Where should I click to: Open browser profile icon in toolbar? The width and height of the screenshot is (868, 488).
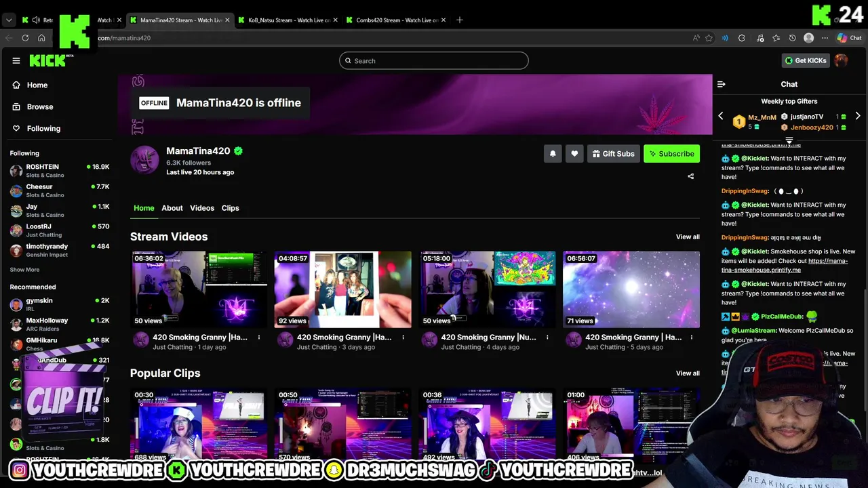[x=808, y=38]
